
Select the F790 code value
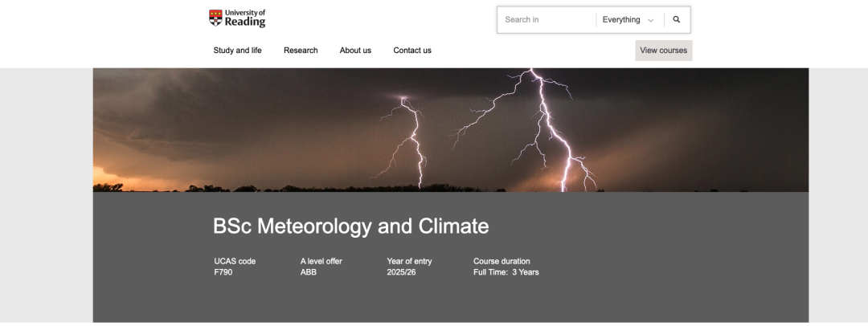coord(223,272)
